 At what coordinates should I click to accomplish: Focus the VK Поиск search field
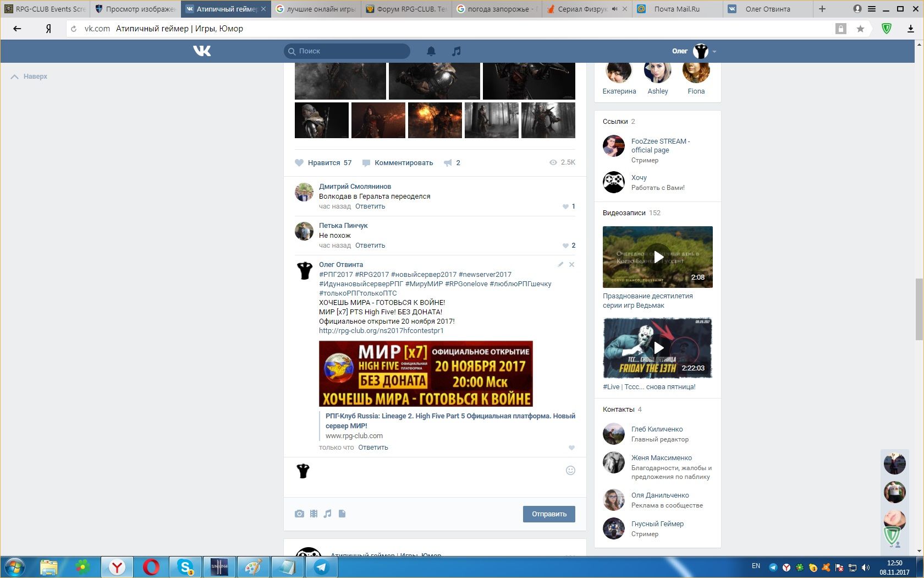tap(347, 51)
